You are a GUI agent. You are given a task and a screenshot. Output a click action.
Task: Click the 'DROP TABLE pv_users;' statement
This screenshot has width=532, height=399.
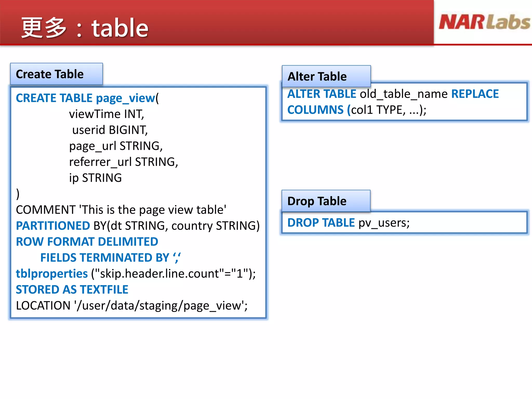coord(349,223)
